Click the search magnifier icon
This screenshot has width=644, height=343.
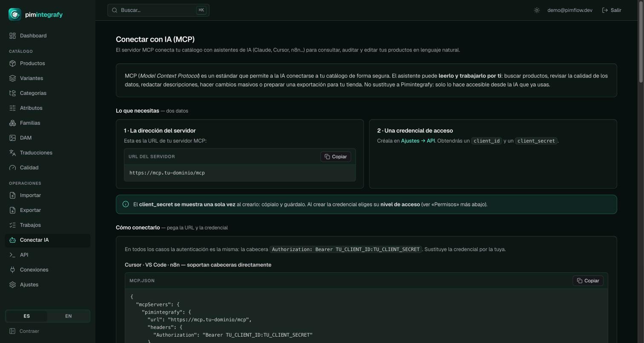115,10
